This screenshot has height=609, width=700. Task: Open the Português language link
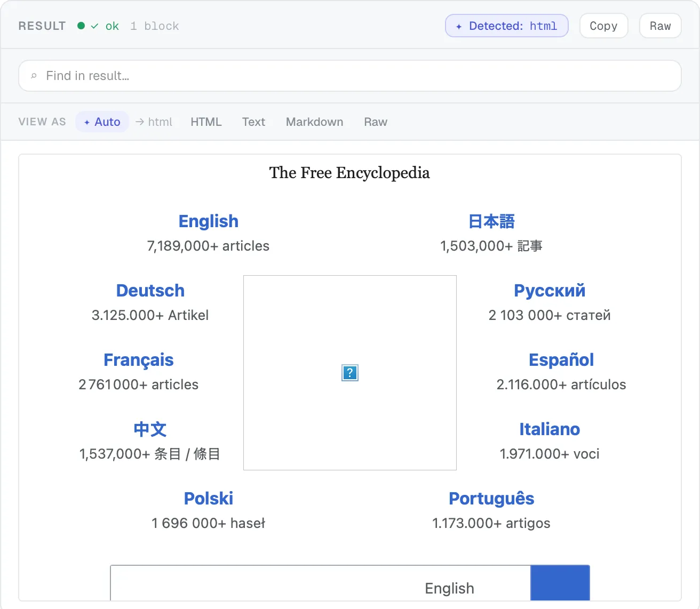[491, 498]
